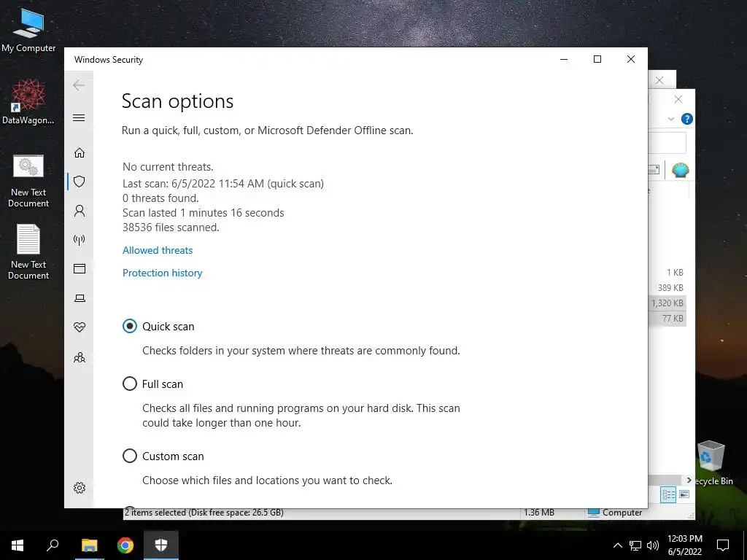Select the 77 KB file row
This screenshot has height=560, width=747.
[x=667, y=318]
